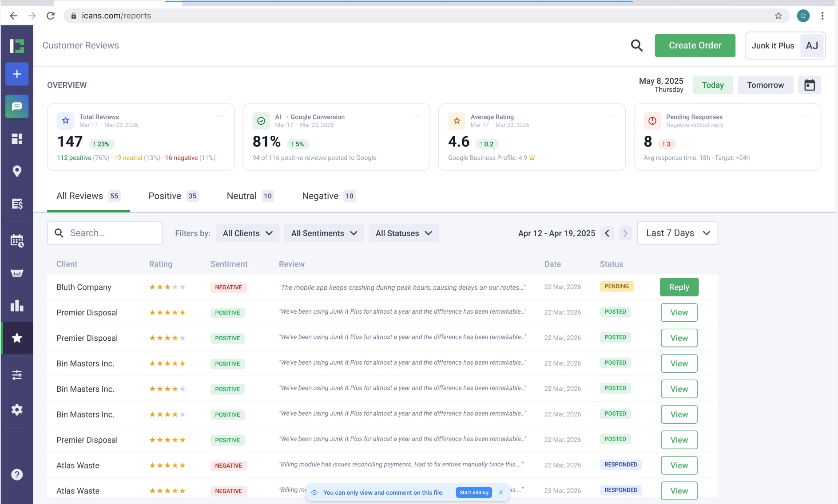Open the bar chart reports sidebar icon
838x504 pixels.
tap(17, 306)
